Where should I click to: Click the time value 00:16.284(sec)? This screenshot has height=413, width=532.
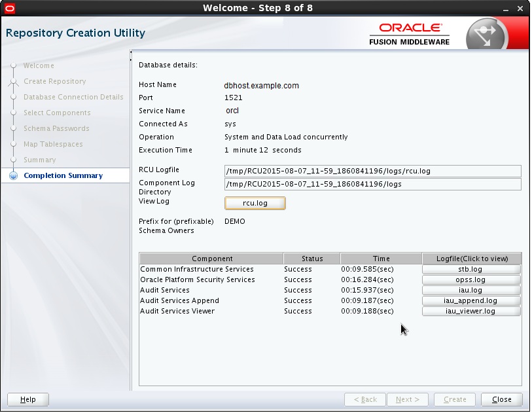click(368, 280)
